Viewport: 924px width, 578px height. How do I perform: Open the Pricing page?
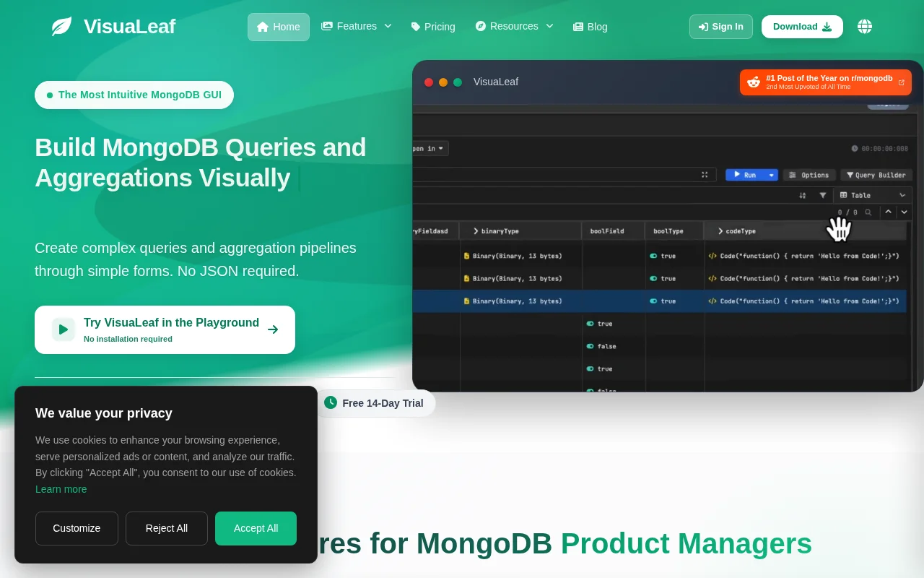tap(433, 27)
